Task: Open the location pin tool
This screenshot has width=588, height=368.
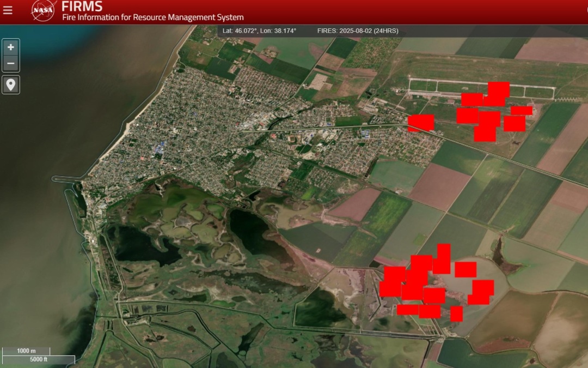Action: coord(11,85)
